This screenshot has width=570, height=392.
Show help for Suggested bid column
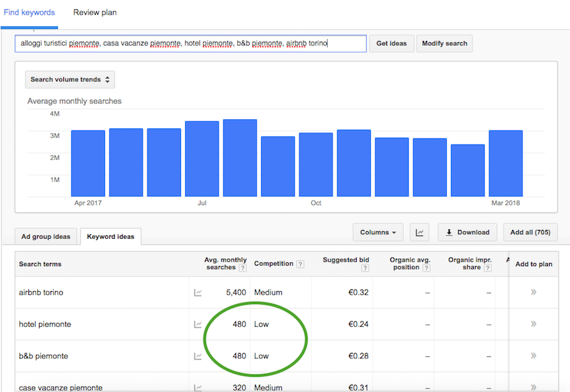pyautogui.click(x=365, y=268)
